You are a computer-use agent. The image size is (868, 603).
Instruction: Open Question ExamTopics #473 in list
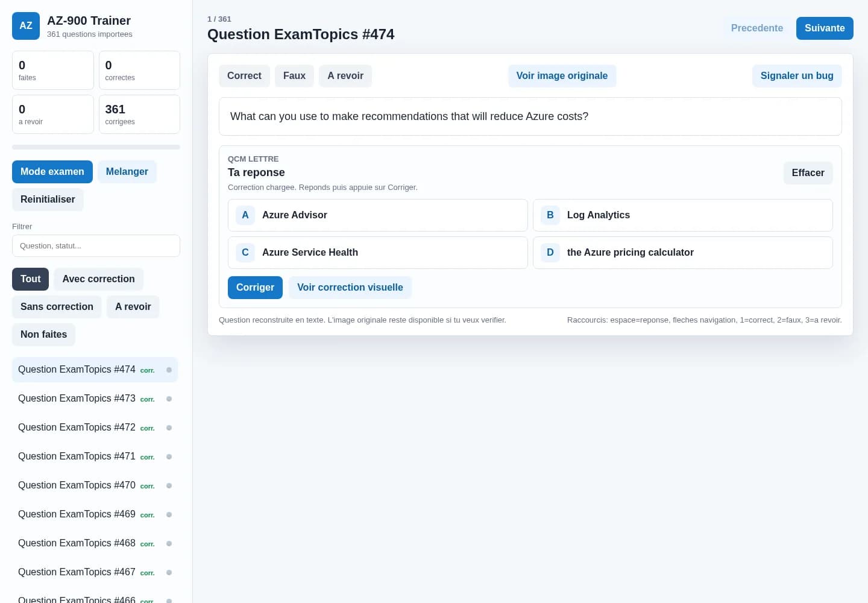(95, 399)
